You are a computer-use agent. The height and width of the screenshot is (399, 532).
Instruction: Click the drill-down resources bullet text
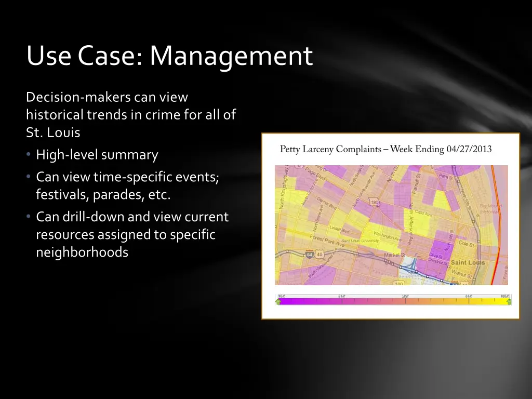point(132,234)
